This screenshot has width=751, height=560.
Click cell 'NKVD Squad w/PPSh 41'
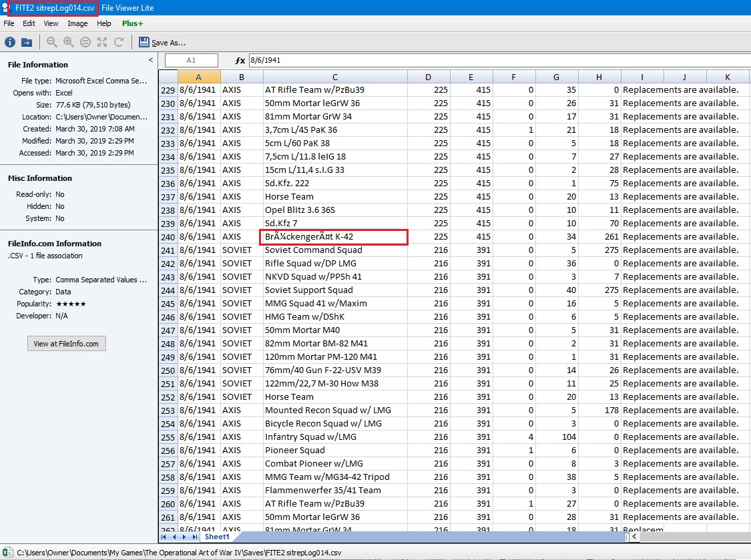335,277
